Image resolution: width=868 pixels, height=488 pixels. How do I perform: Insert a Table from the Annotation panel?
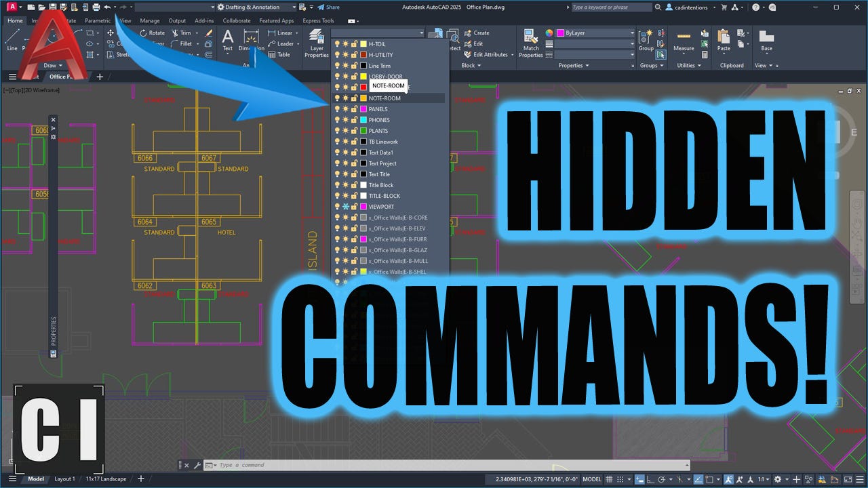tap(279, 55)
